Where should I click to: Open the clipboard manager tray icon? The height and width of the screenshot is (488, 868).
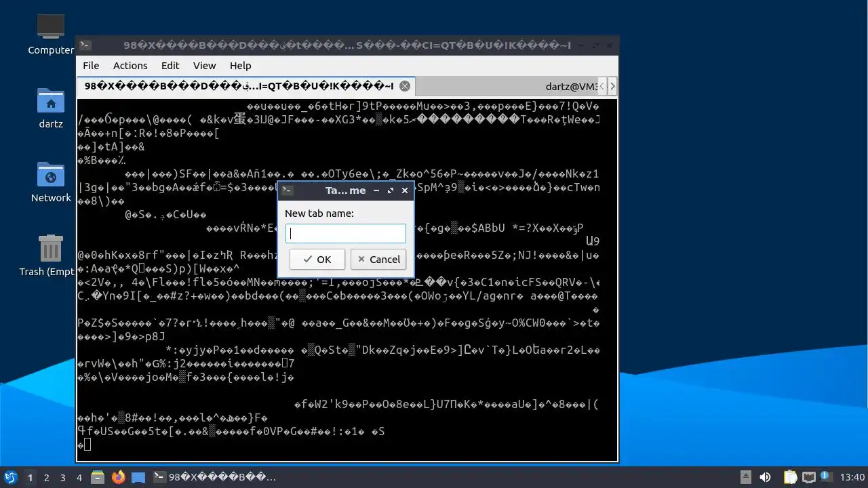pos(791,477)
